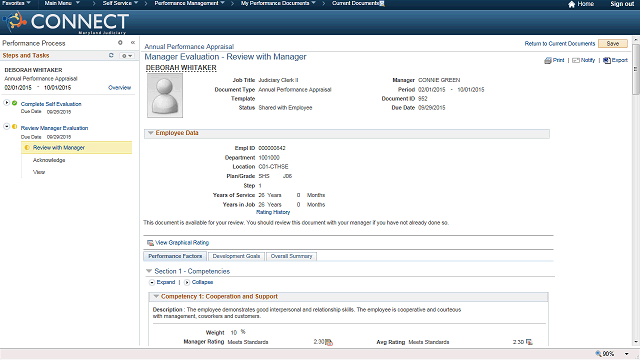Click the Expand link text

(166, 282)
